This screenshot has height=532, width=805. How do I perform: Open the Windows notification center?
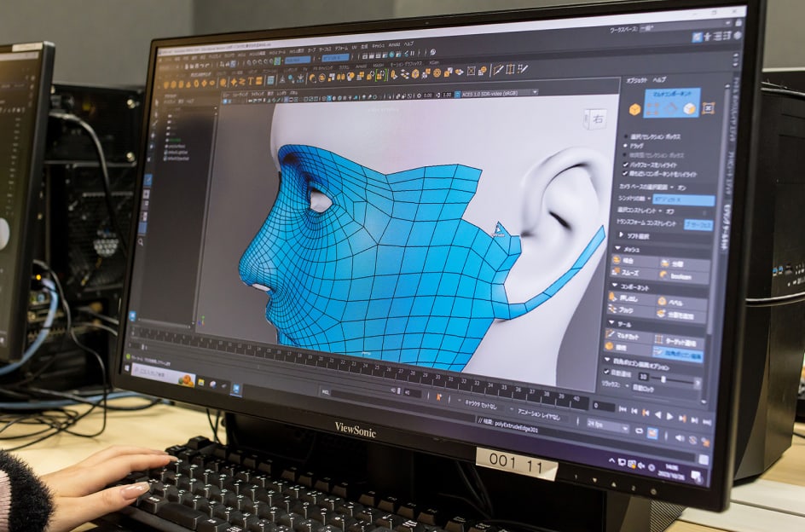point(697,476)
